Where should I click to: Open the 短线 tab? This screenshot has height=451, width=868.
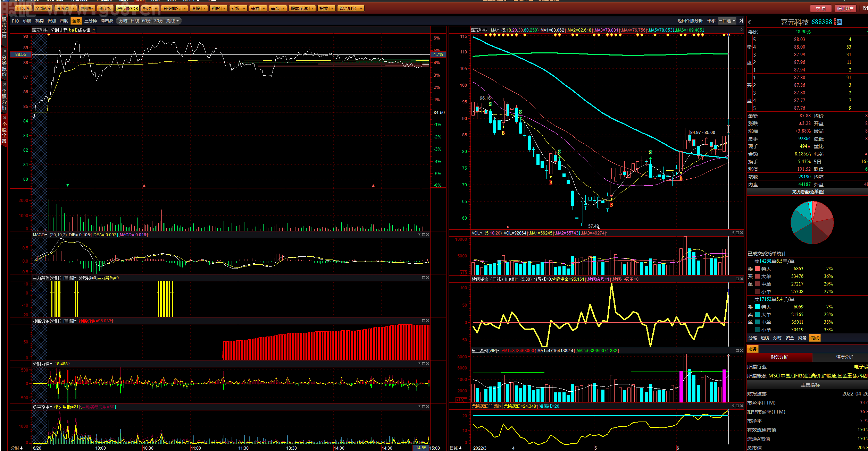pos(765,338)
